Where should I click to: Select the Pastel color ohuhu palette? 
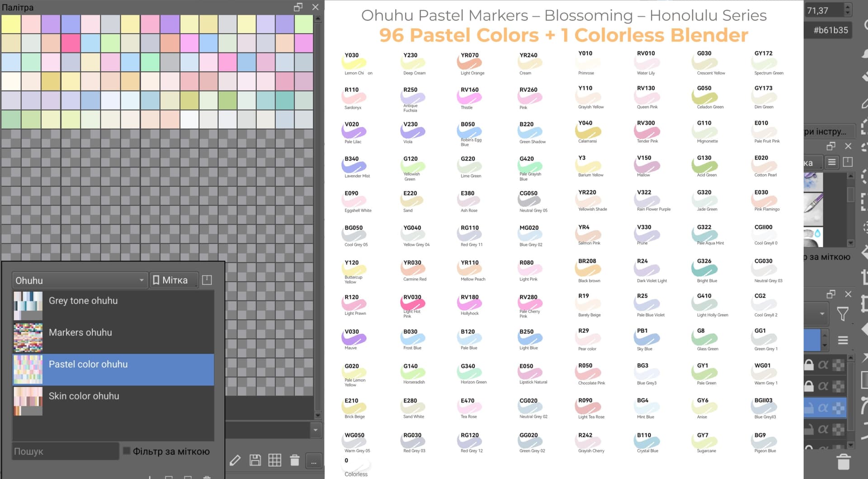(113, 370)
